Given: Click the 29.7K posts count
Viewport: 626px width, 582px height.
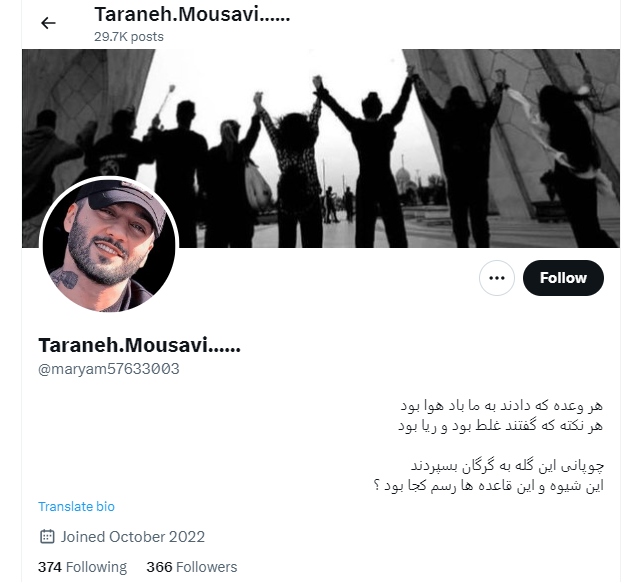Looking at the screenshot, I should point(129,37).
